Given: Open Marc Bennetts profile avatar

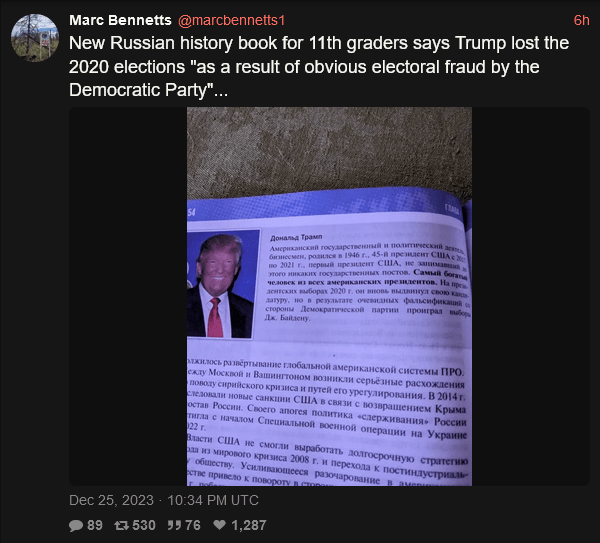Looking at the screenshot, I should [35, 38].
